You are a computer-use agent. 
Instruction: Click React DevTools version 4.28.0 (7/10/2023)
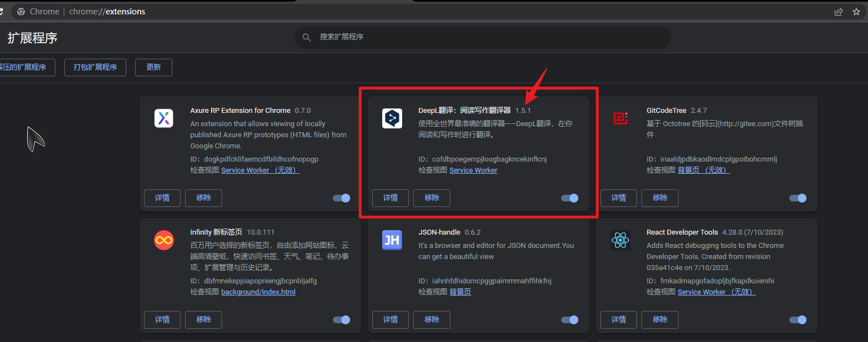click(x=753, y=232)
